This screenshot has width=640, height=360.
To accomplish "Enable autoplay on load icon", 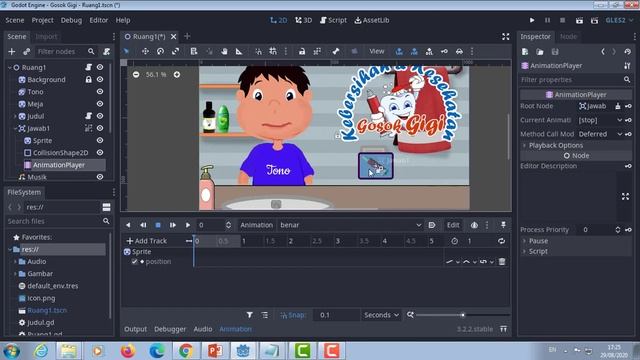I will pos(432,225).
